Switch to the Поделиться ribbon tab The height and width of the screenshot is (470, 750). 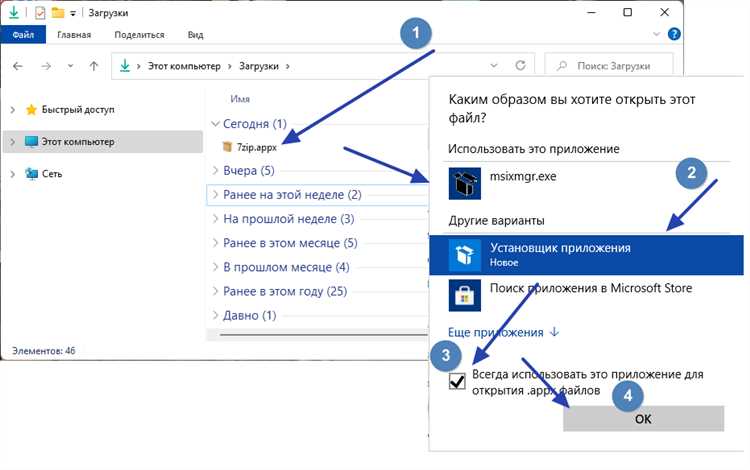point(139,34)
